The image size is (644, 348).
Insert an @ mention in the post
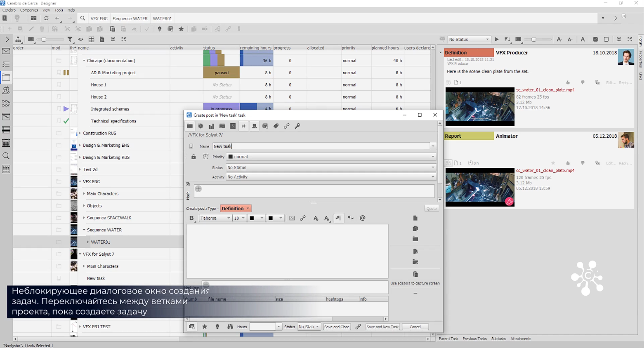click(x=363, y=218)
